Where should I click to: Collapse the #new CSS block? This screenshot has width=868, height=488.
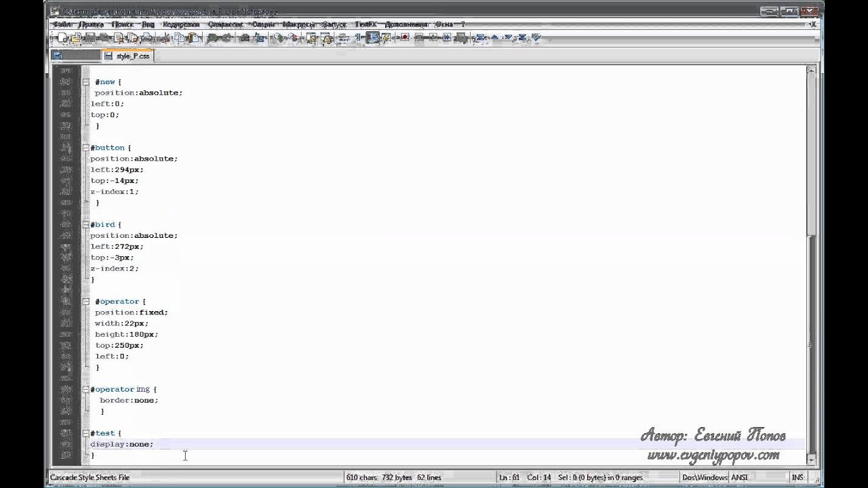[86, 82]
